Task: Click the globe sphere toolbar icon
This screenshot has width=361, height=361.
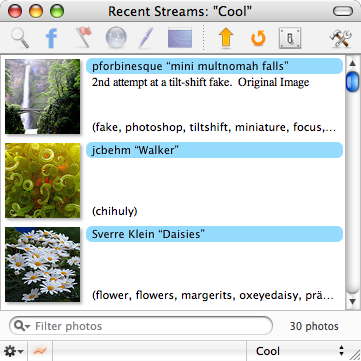Action: (116, 37)
